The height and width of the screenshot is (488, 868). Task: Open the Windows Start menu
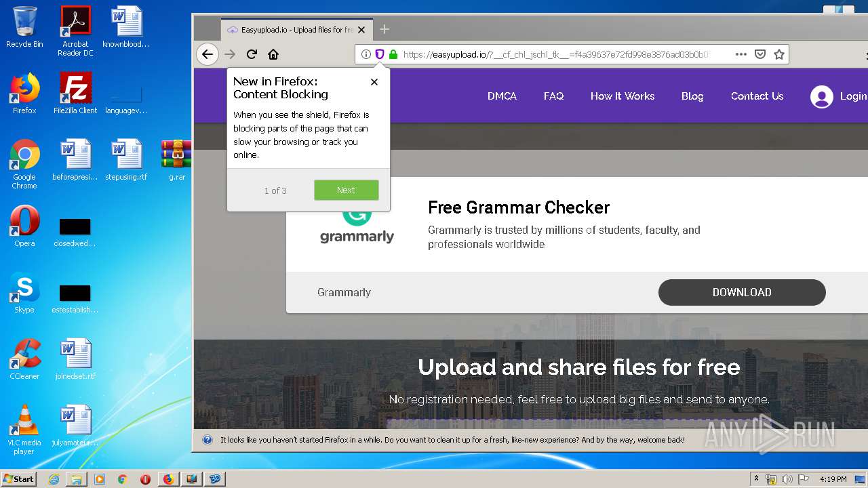click(18, 479)
